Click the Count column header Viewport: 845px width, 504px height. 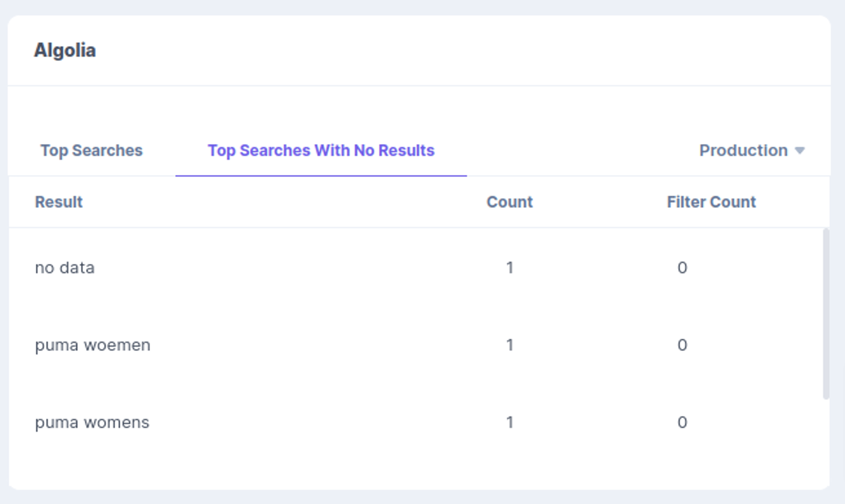click(510, 202)
